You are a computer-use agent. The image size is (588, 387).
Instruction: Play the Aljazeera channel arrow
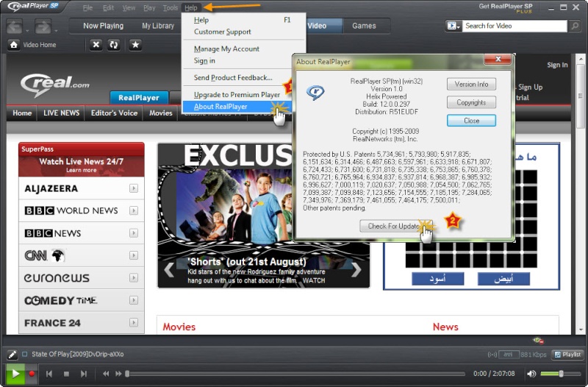[x=134, y=188]
